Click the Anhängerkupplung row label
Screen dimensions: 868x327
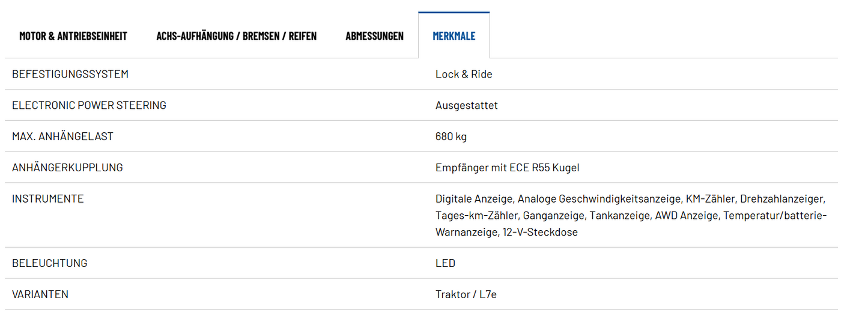click(x=67, y=168)
